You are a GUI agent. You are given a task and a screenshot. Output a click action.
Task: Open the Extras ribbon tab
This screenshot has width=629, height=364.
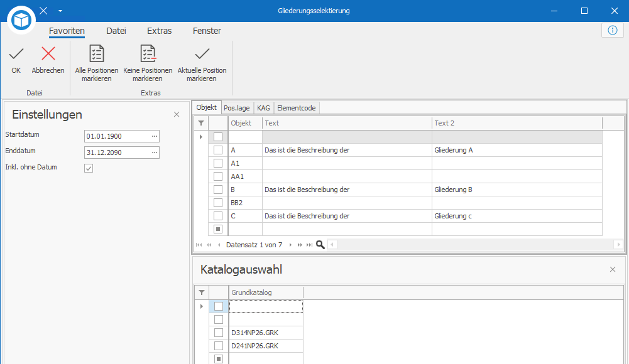[x=159, y=31]
